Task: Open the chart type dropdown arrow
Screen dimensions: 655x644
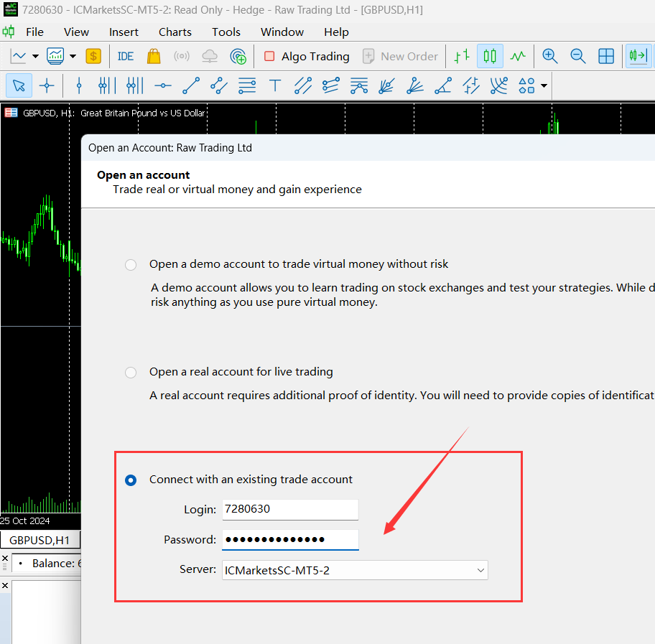Action: pyautogui.click(x=73, y=56)
